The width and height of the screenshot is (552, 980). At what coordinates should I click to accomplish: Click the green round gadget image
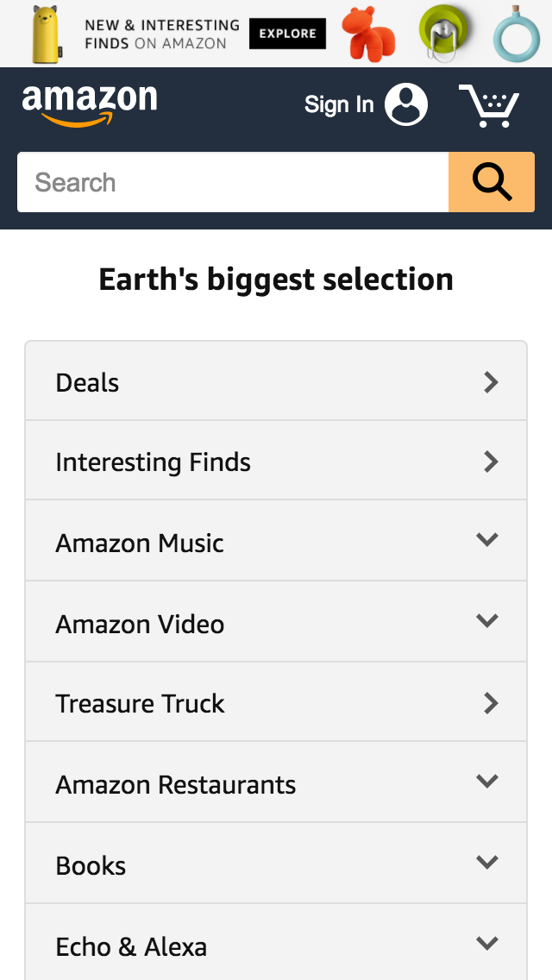pyautogui.click(x=446, y=33)
